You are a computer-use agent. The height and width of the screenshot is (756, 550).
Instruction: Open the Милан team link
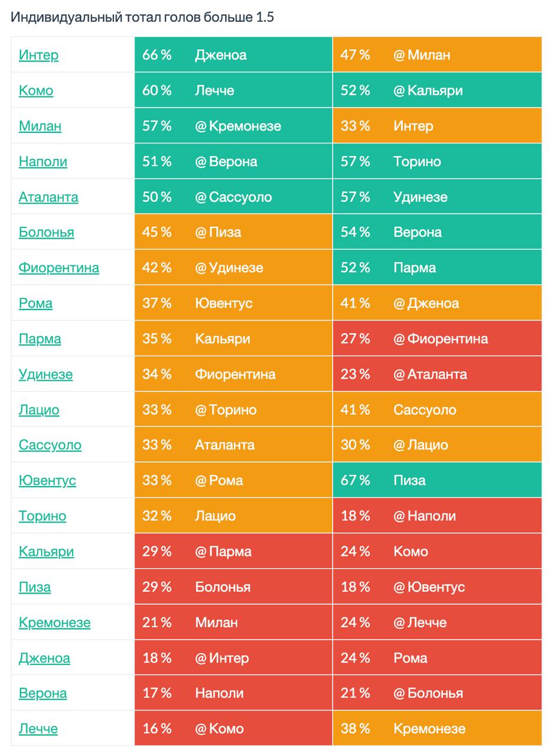[40, 126]
